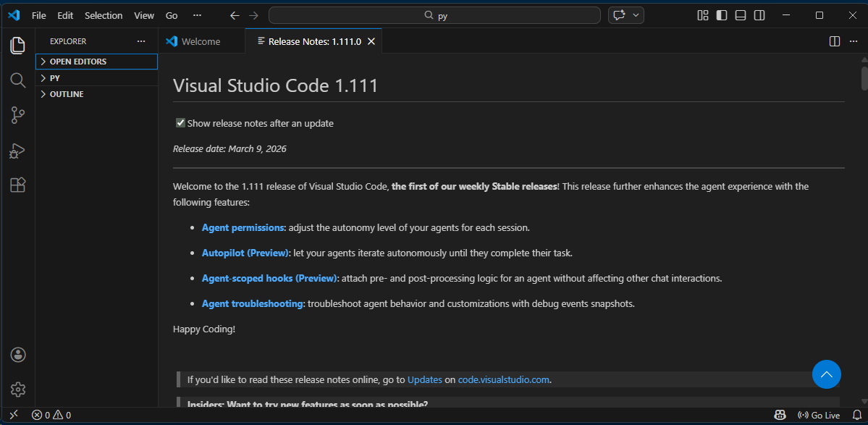The height and width of the screenshot is (425, 868).
Task: Open the Source Control view
Action: pos(17,114)
